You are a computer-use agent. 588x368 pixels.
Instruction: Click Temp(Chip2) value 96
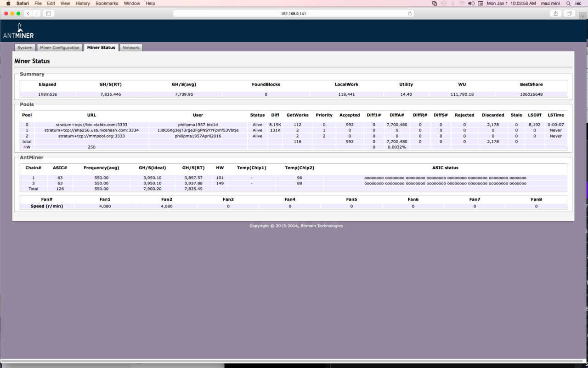click(300, 178)
